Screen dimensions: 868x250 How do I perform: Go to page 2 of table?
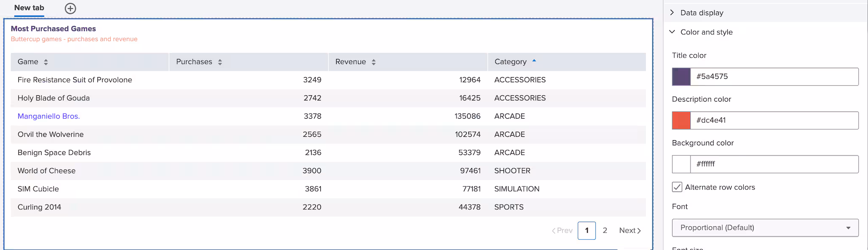pyautogui.click(x=605, y=231)
